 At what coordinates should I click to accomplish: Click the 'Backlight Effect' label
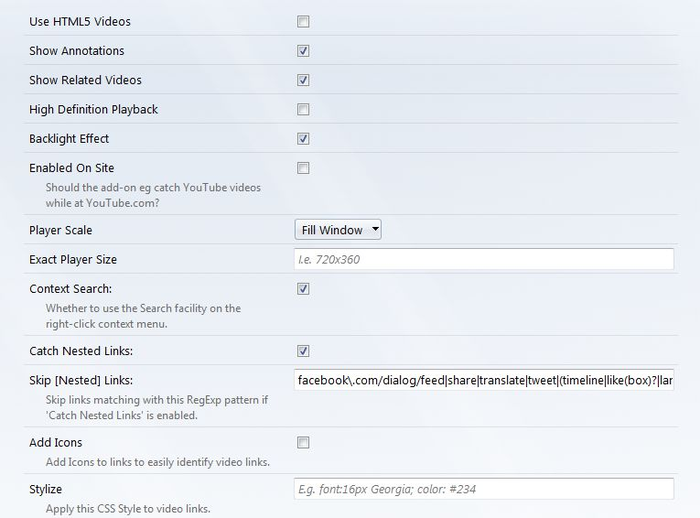69,139
